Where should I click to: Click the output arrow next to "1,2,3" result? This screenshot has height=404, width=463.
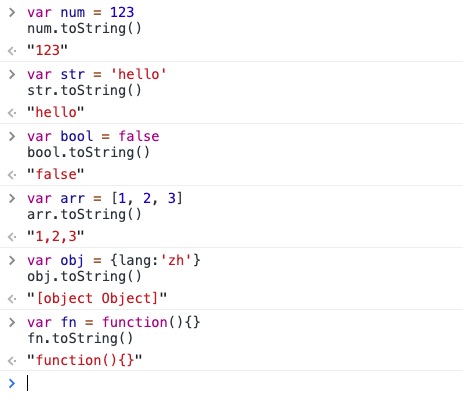point(12,237)
